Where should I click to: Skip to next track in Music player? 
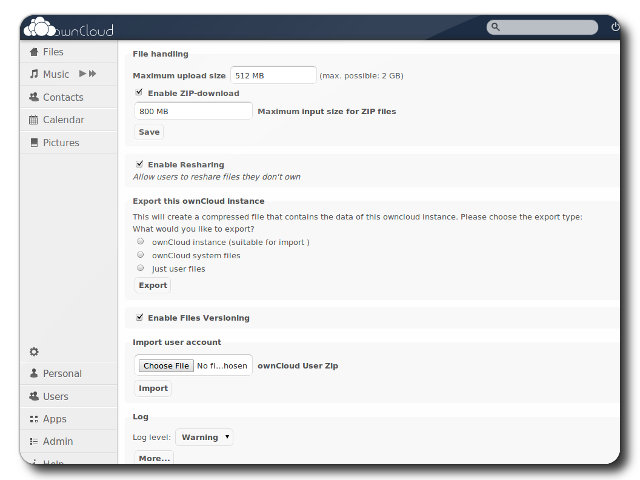(93, 74)
